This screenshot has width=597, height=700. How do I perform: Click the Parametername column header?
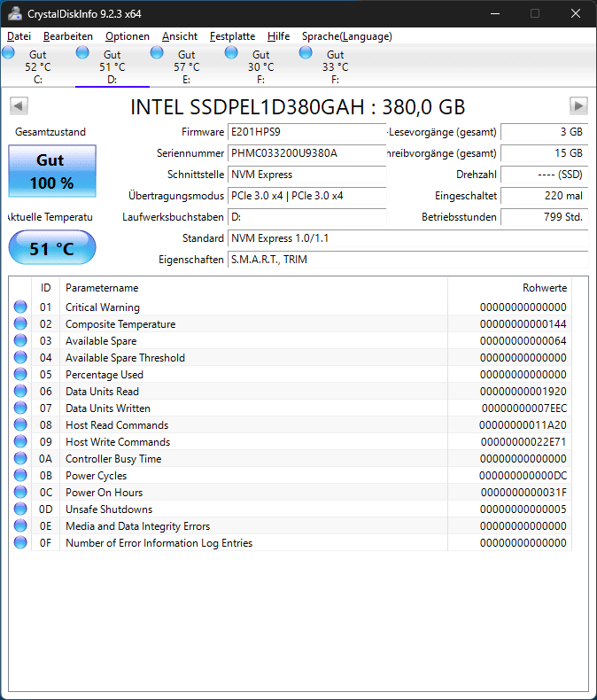pyautogui.click(x=253, y=288)
